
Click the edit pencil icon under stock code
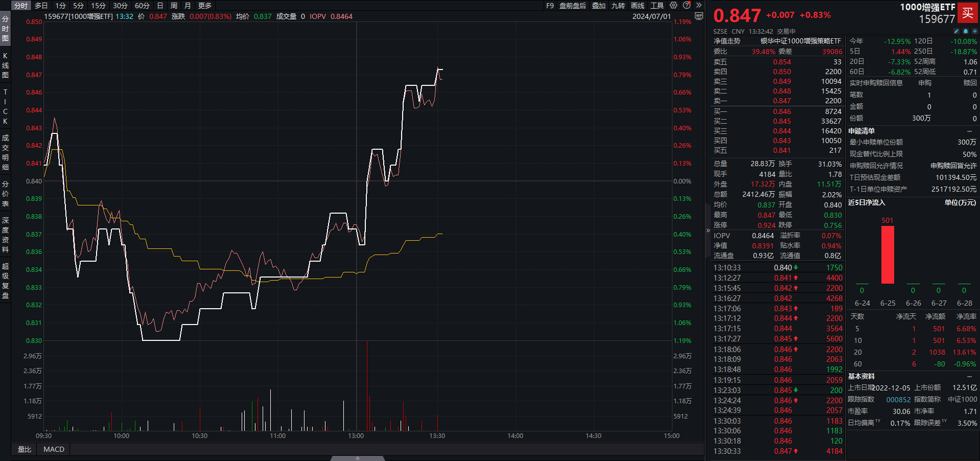click(x=956, y=31)
